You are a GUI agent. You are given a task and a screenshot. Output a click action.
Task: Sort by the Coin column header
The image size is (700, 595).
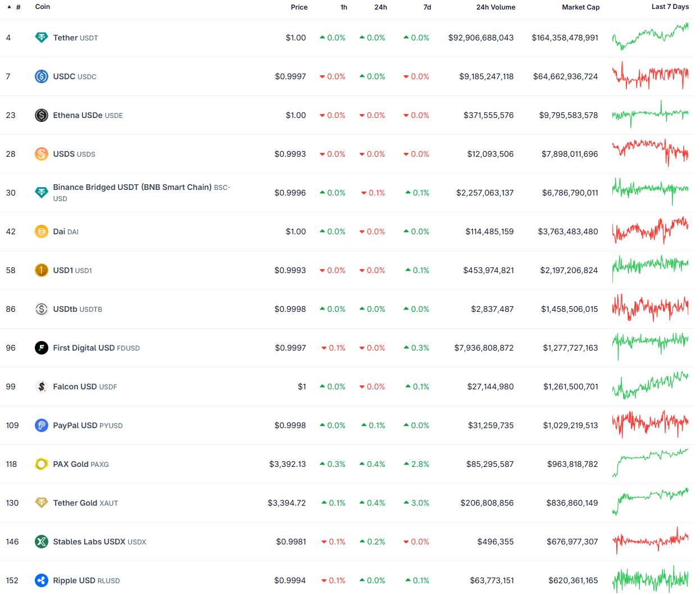coord(43,7)
